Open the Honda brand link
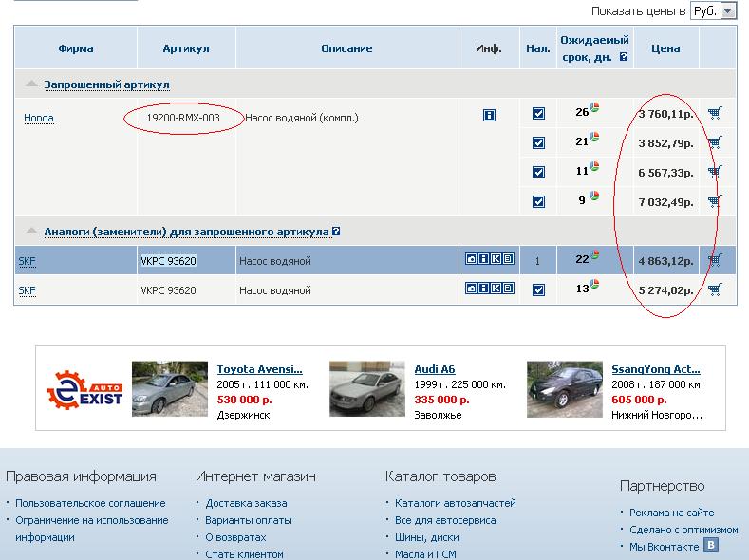 point(39,118)
